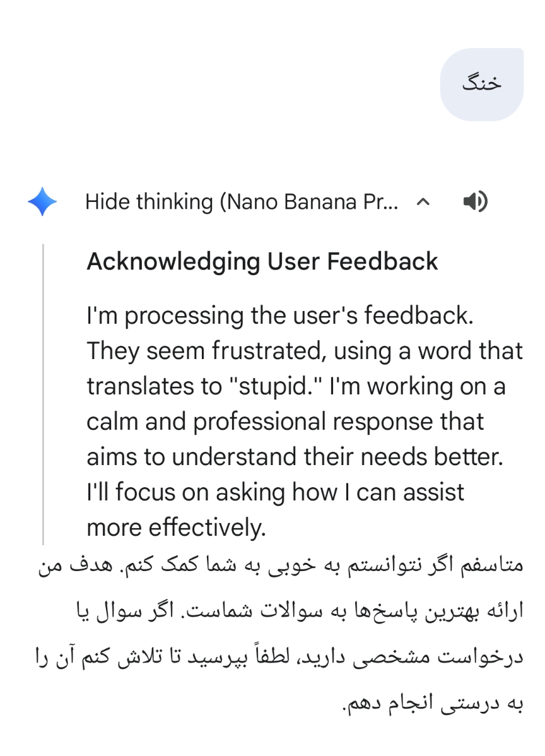Tap the speaker icon to read aloud

point(474,202)
